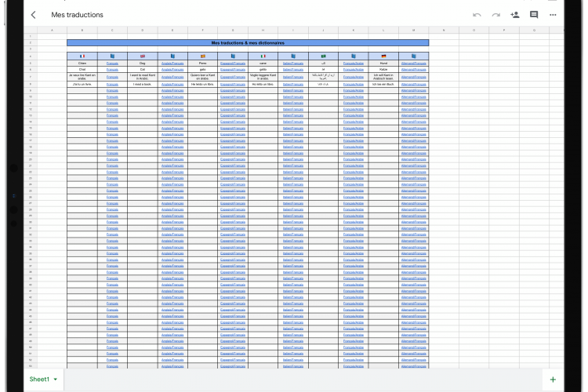Select the cell containing Cat

[x=143, y=70]
